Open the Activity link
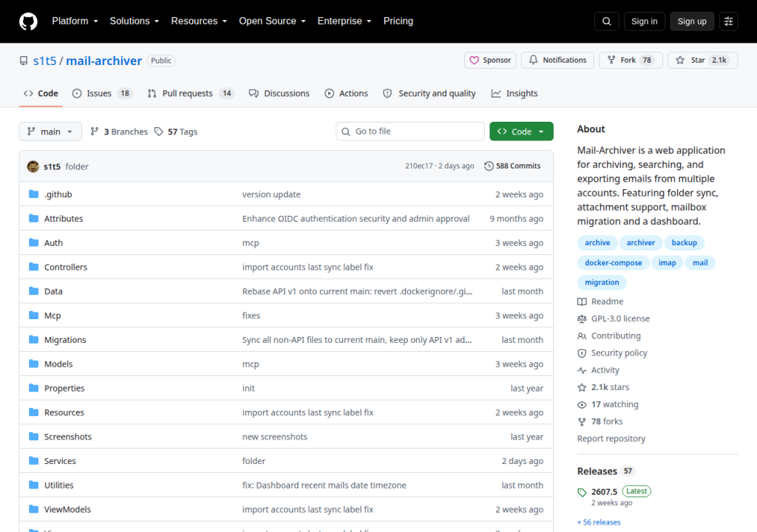Viewport: 757px width, 532px height. 598,370
